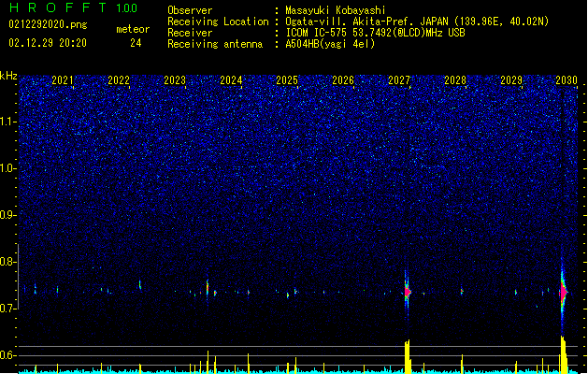Click the 2030 time marker
Viewport: 588px width, 374px height.
tap(566, 80)
